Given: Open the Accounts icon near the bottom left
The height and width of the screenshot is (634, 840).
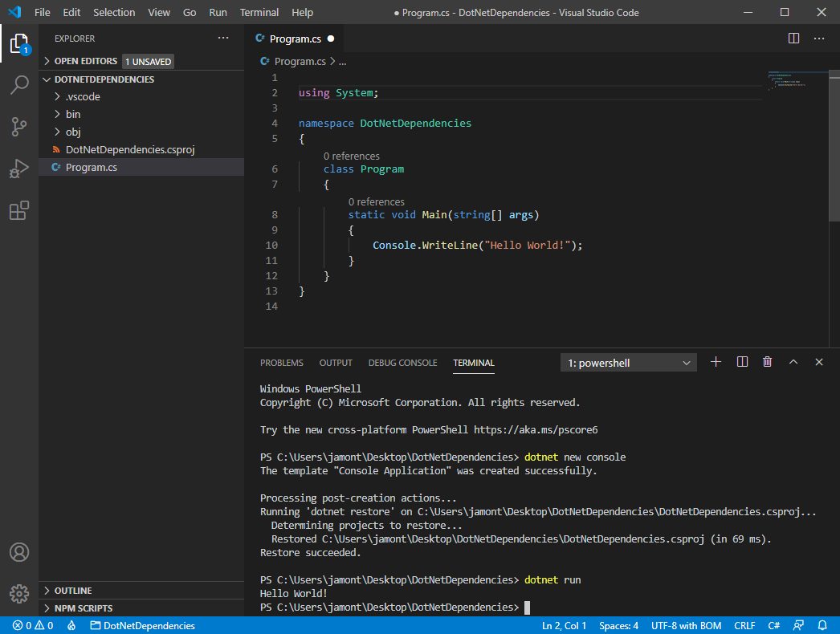Looking at the screenshot, I should 19,552.
